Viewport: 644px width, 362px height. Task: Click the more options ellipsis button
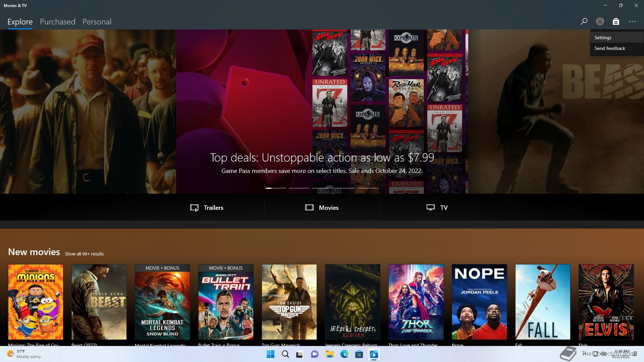coord(632,21)
